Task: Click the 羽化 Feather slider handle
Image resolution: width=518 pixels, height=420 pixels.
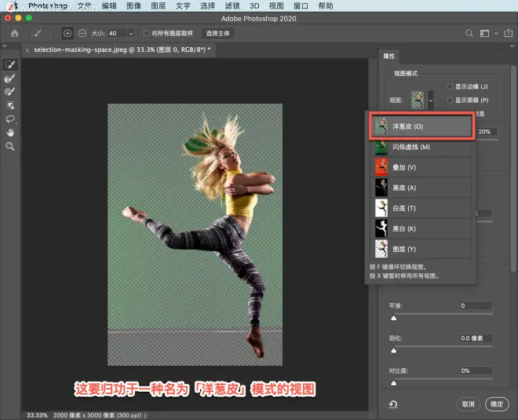Action: [x=393, y=350]
